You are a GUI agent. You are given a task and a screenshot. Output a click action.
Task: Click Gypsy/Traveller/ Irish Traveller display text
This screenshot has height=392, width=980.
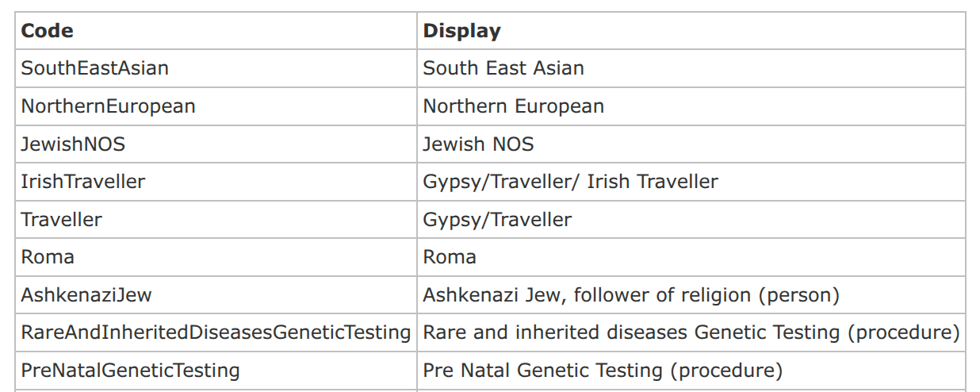pyautogui.click(x=570, y=182)
